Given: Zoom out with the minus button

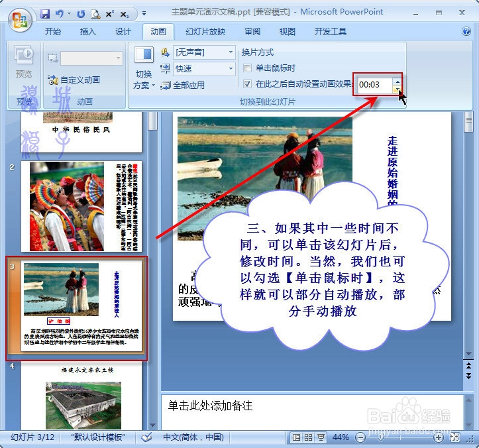Looking at the screenshot, I should (360, 437).
